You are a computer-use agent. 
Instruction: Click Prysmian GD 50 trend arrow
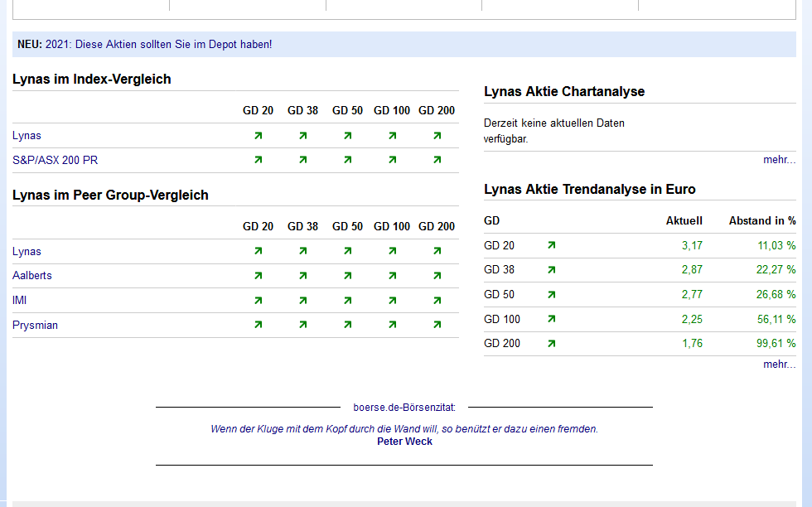[347, 325]
